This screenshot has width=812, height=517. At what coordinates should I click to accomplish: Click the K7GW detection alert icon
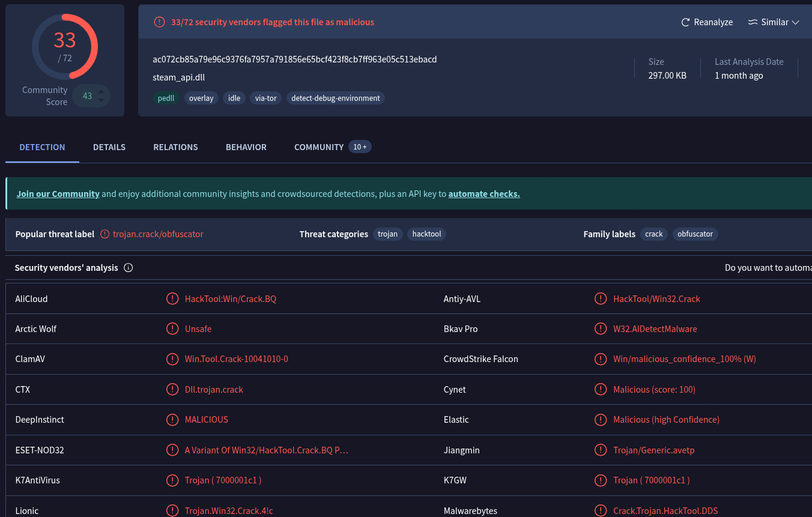point(601,480)
